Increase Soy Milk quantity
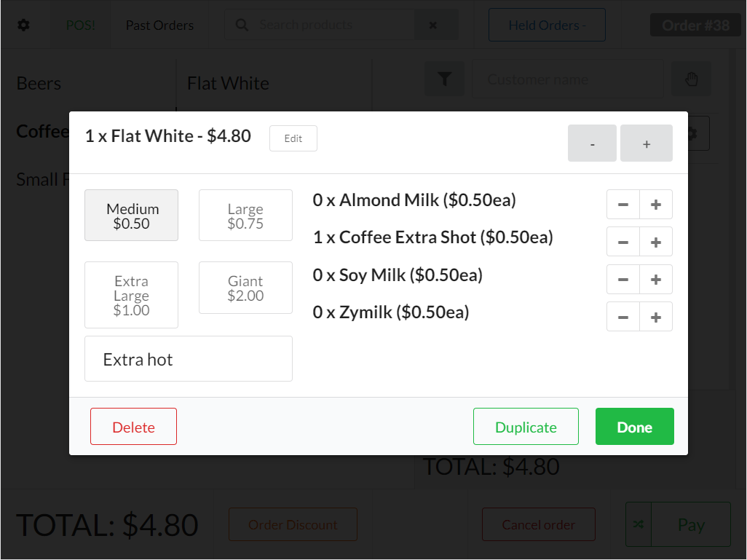 pyautogui.click(x=656, y=279)
